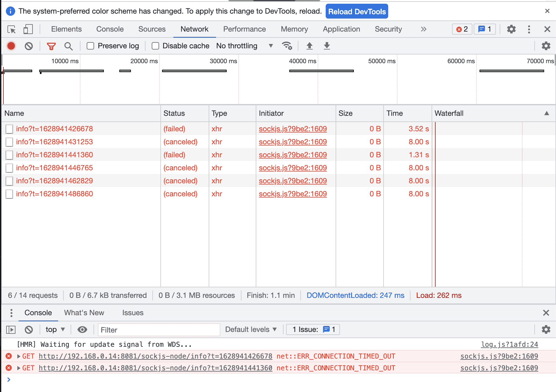Expand the first GET error entry

[x=19, y=356]
